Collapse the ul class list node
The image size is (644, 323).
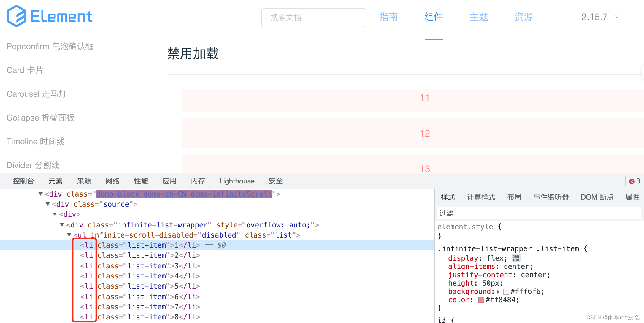pos(69,235)
